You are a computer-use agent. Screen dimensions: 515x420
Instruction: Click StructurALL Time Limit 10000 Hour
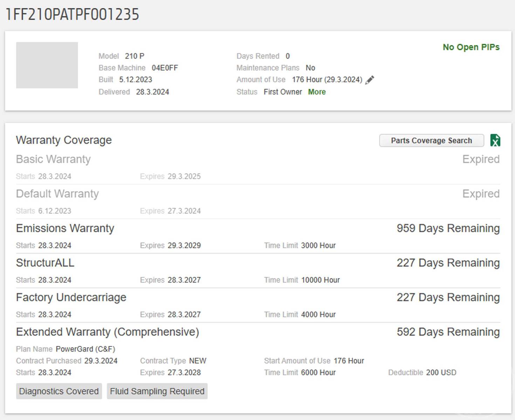(321, 280)
